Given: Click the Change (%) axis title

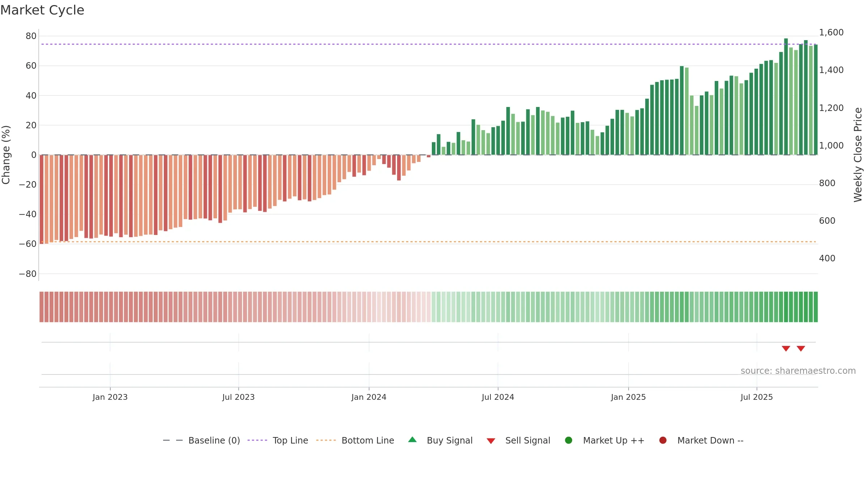Looking at the screenshot, I should pos(6,155).
